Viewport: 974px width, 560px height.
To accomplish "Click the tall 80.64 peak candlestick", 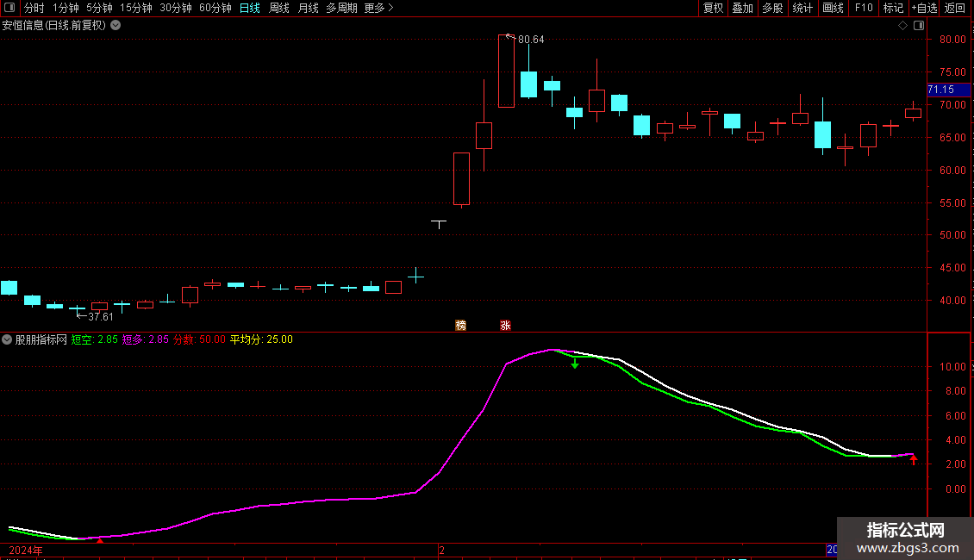I will tap(506, 71).
